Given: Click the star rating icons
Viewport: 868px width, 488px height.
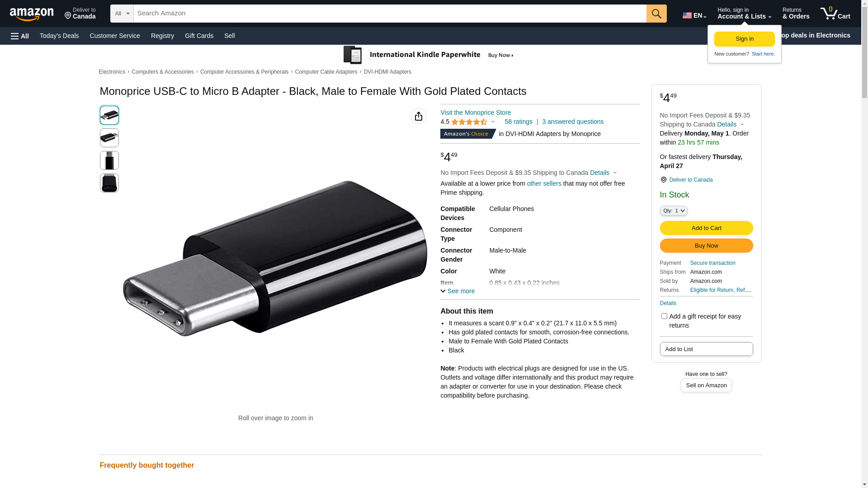Looking at the screenshot, I should click(469, 122).
